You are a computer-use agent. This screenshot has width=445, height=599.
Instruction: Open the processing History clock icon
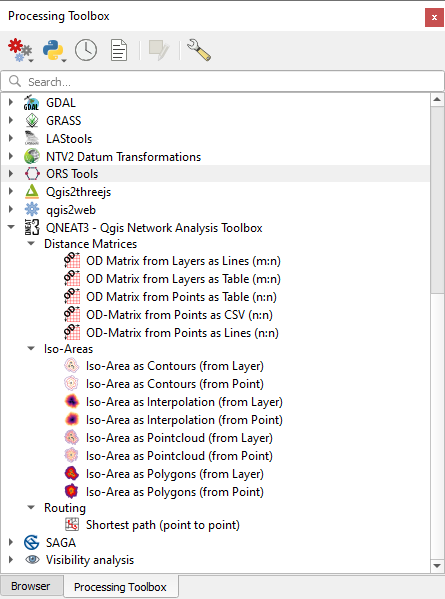(86, 50)
